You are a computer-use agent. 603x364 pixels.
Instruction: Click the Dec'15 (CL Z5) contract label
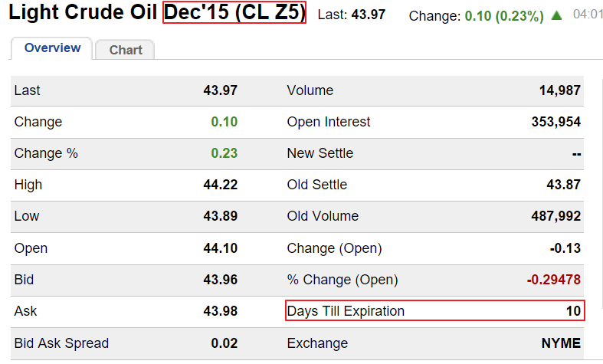(x=234, y=13)
